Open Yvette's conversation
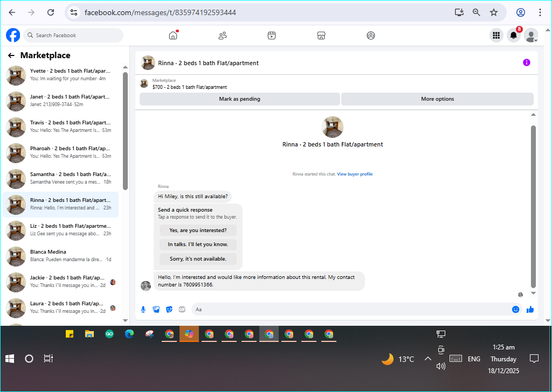552x392 pixels. click(x=61, y=75)
